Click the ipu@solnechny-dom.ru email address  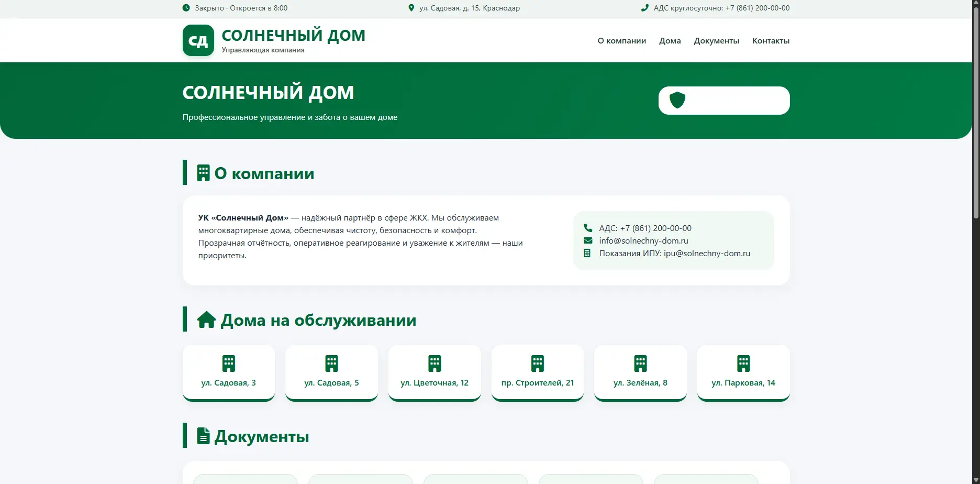click(x=707, y=253)
